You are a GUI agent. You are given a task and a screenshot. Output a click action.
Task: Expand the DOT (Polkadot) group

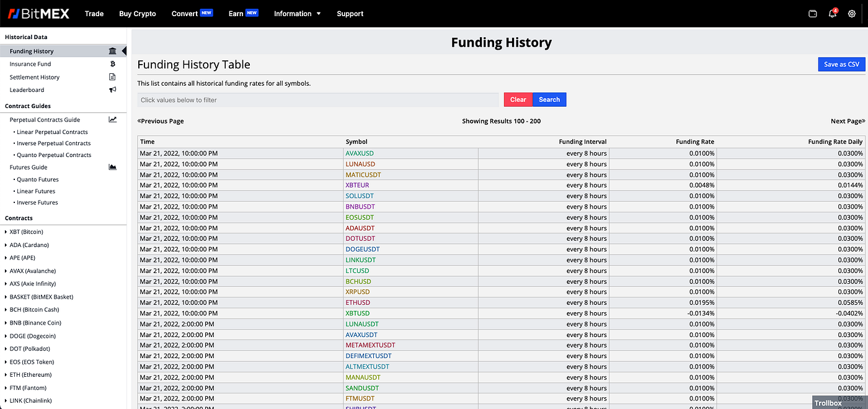click(27, 349)
